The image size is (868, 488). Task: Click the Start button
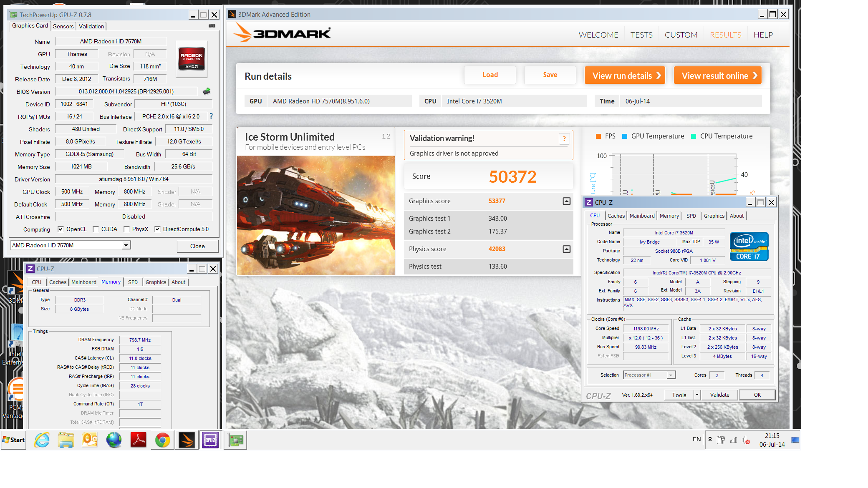[14, 440]
